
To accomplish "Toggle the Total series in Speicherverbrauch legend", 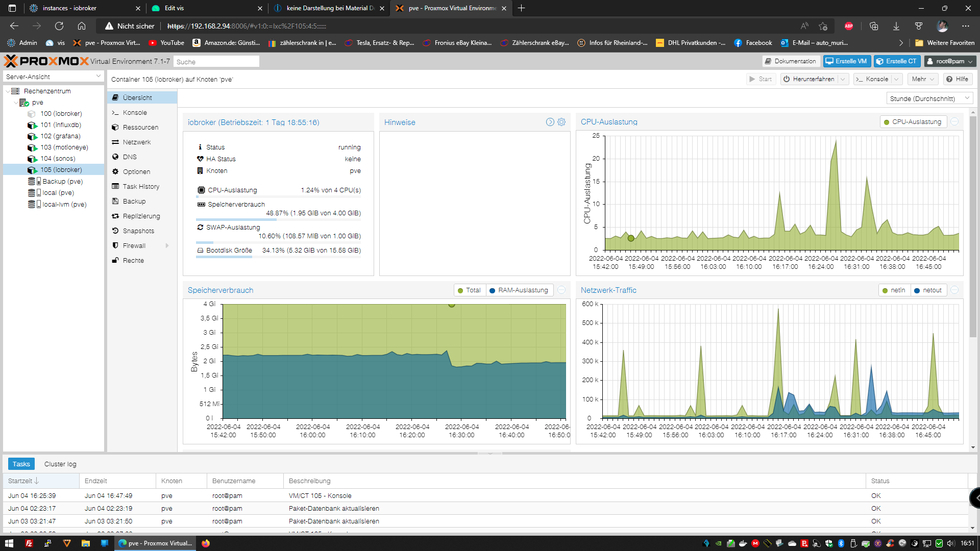I will (x=470, y=290).
